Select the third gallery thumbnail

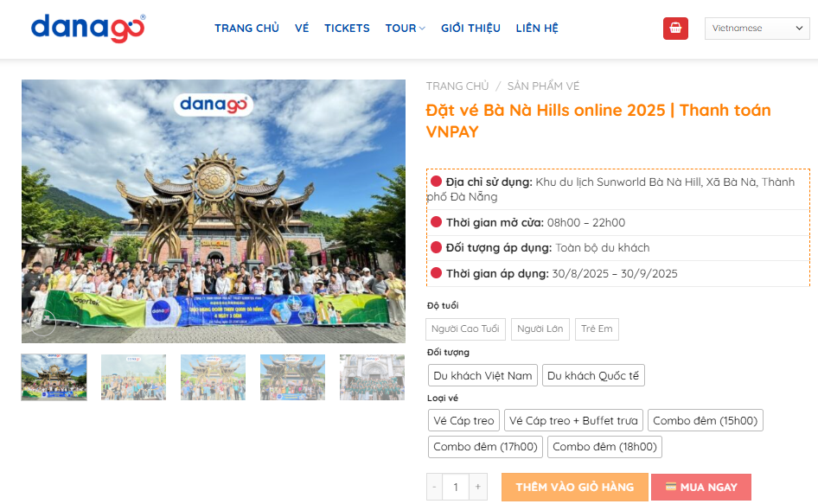point(213,377)
